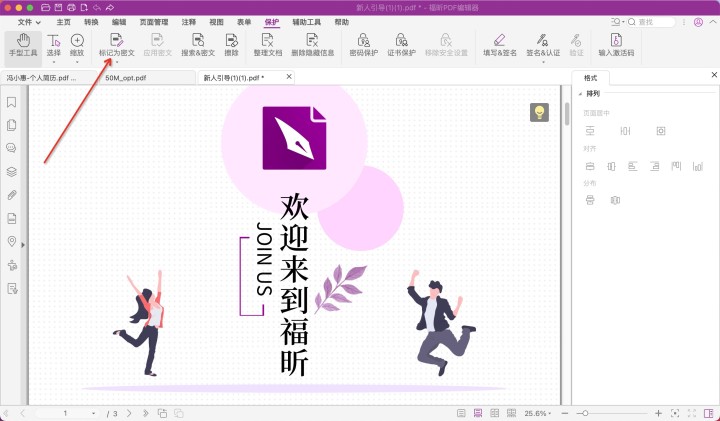Open the 签名&认证 dropdown
This screenshot has width=720, height=421.
tap(543, 45)
